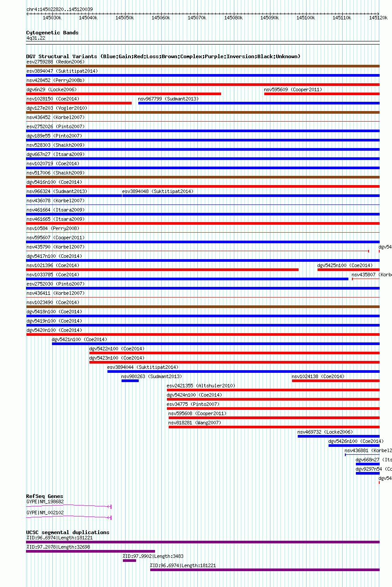This screenshot has width=392, height=587.
Task: Open the dgv5416n100 (Coe2014) variant label
Action: (x=54, y=182)
